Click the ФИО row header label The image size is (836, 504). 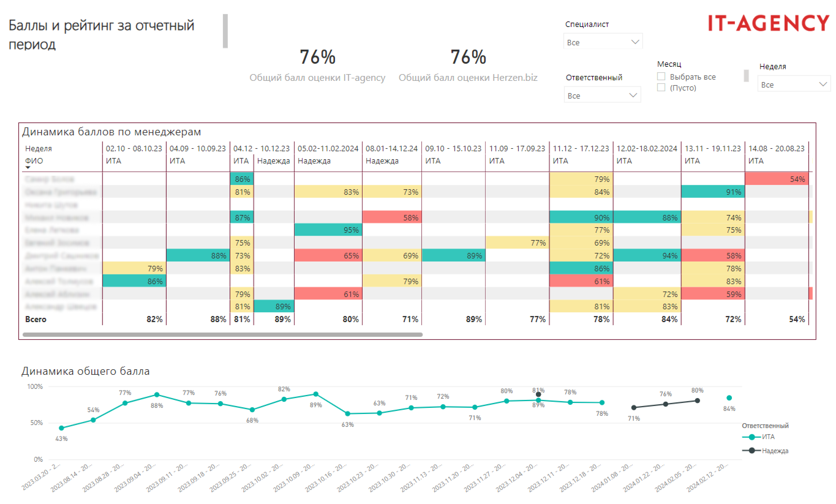point(34,160)
